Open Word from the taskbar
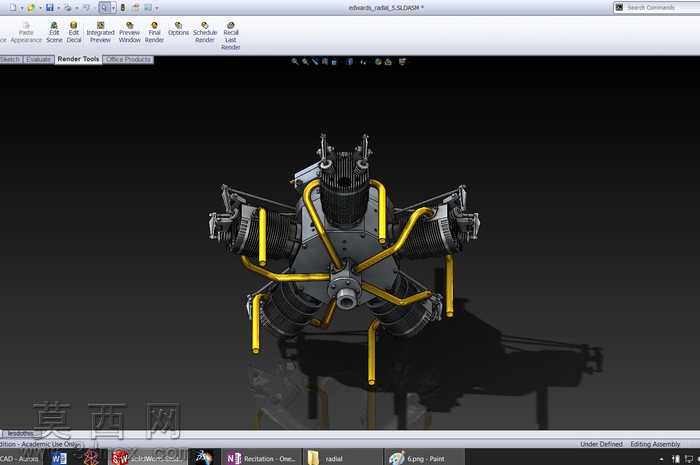Viewport: 700px width, 465px height. 58,458
